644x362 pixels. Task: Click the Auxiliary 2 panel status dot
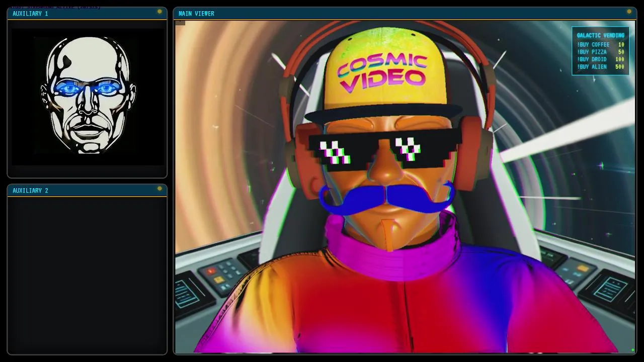[x=159, y=189]
